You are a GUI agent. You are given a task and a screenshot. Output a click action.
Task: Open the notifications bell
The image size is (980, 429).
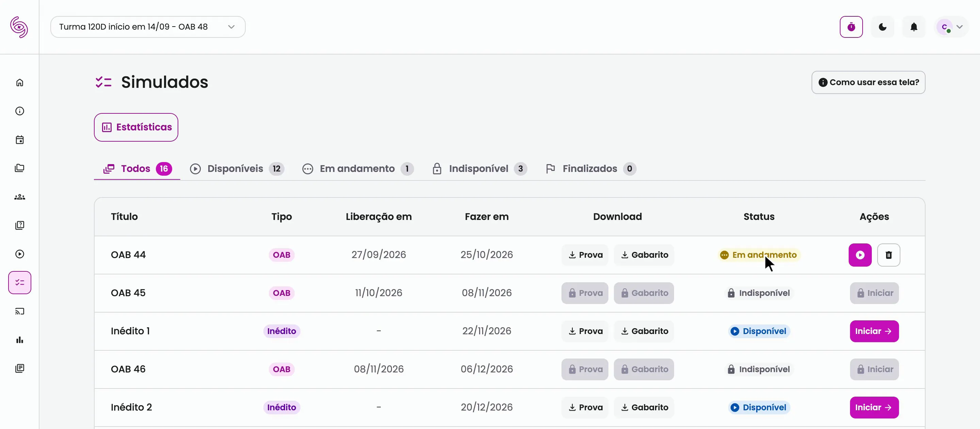point(914,27)
